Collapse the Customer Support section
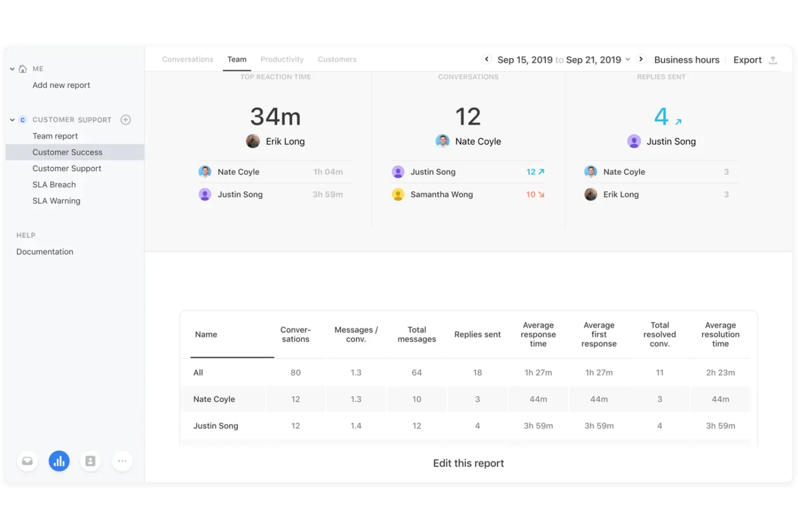This screenshot has height=532, width=798. point(12,119)
